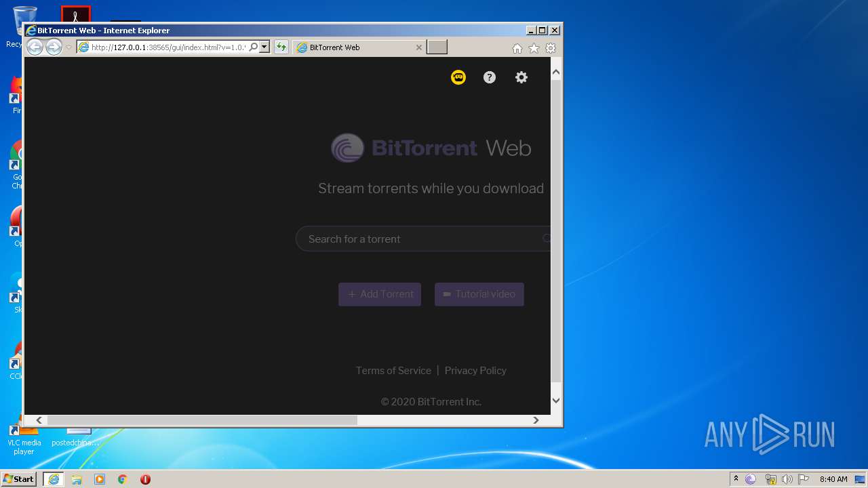Open Windows Media Player taskbar icon
The image size is (868, 488).
point(100,479)
